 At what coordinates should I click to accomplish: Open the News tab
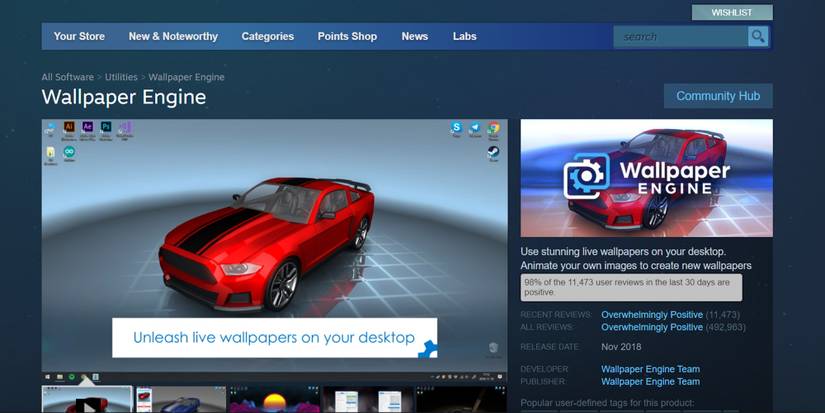pos(414,36)
